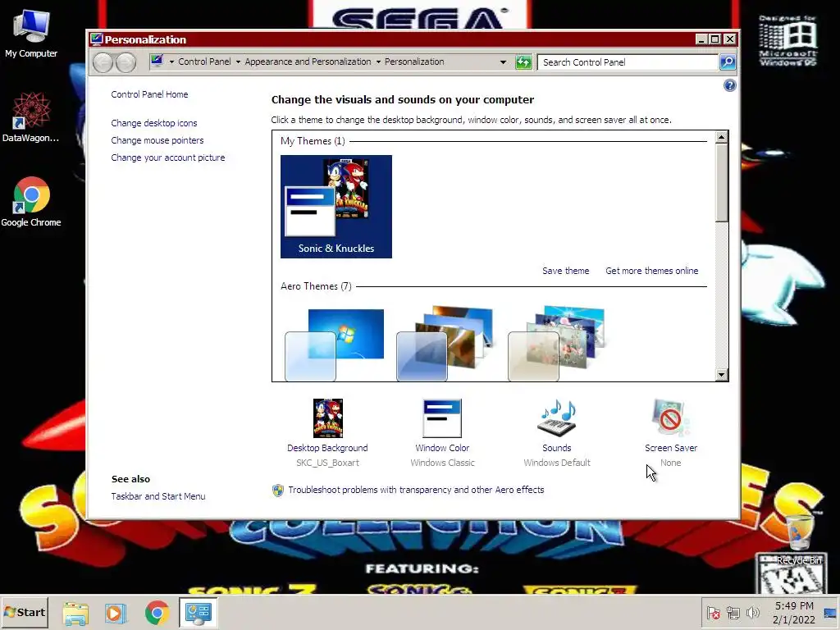Click the Search Control Panel field

click(628, 62)
